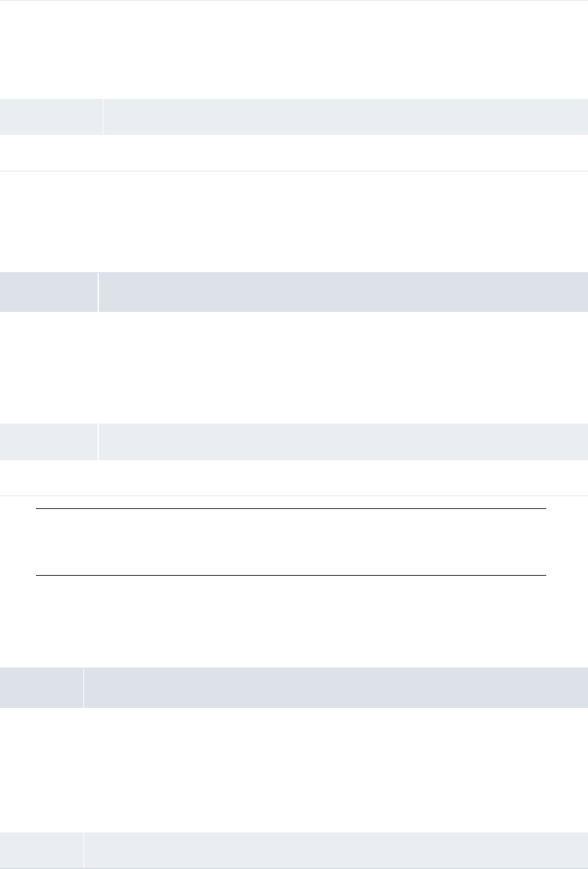Click the blank white area under second darker header
This screenshot has height=869, width=588.
294,770
